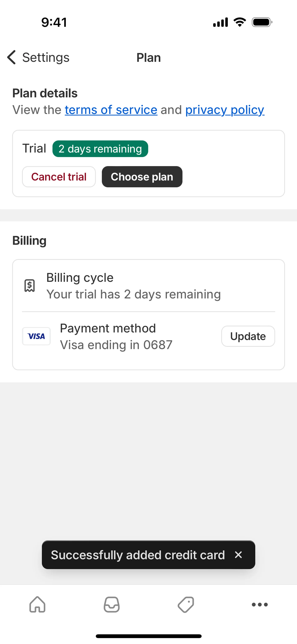Update the payment method
297x644 pixels.
[x=248, y=336]
